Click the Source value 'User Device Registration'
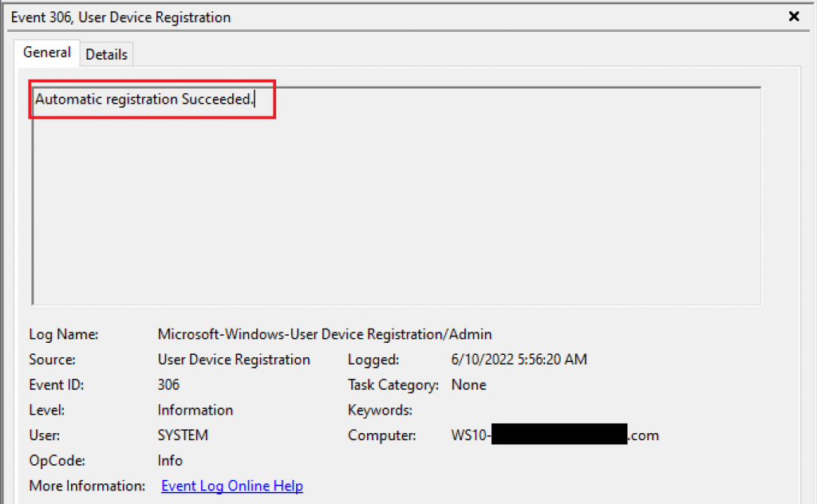The height and width of the screenshot is (504, 817). pos(234,359)
